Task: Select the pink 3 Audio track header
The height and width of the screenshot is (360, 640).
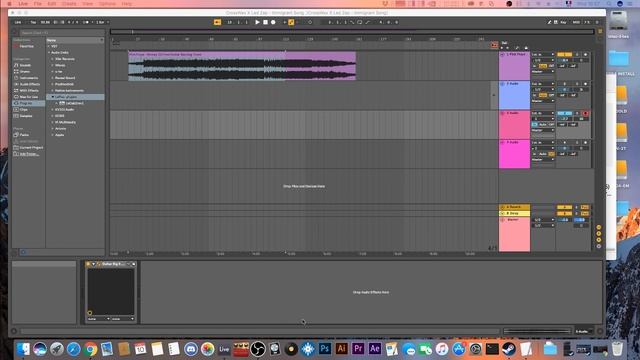Action: click(x=514, y=124)
